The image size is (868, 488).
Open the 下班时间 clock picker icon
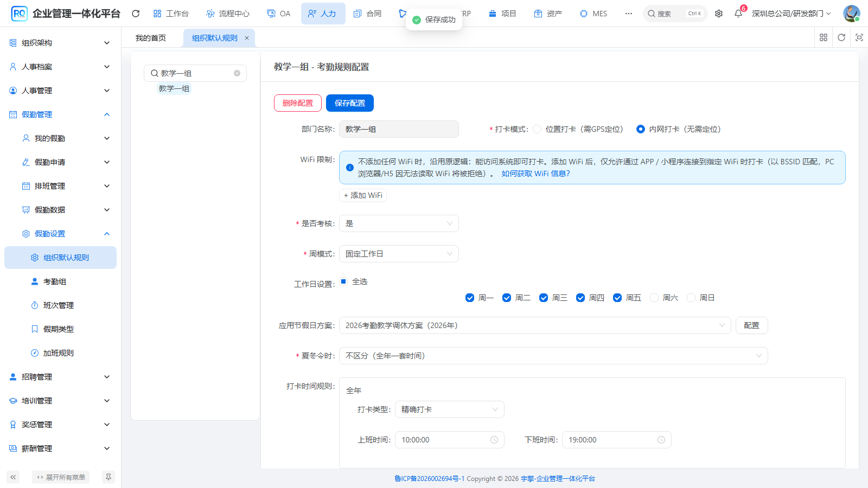click(x=661, y=440)
